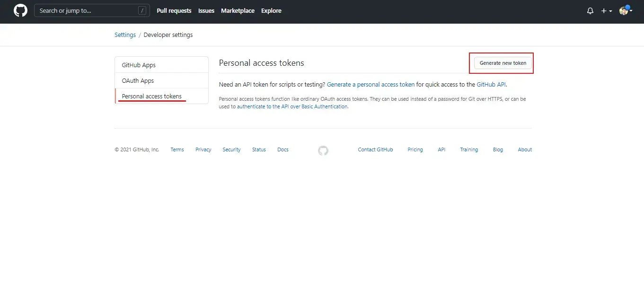Click the Docs footer link

(x=282, y=149)
